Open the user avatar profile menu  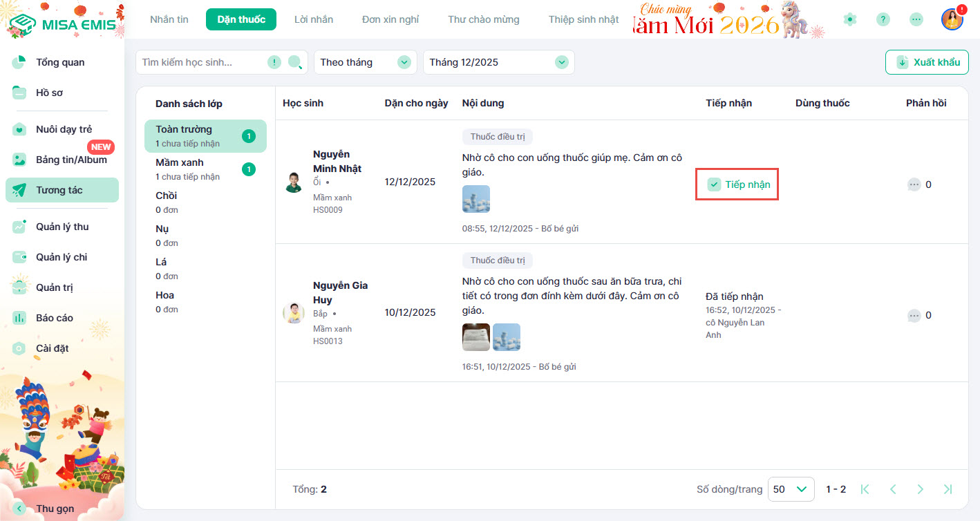952,19
